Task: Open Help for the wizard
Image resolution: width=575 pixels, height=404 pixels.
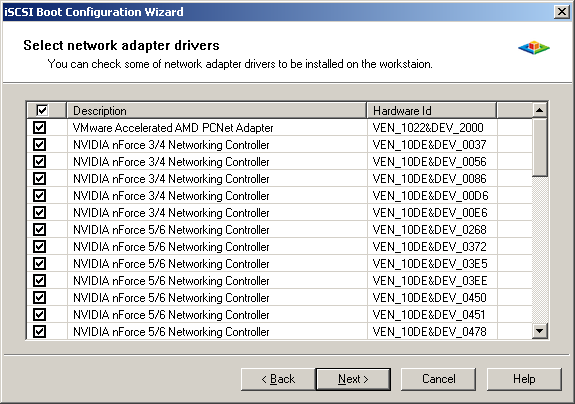Action: coord(524,379)
